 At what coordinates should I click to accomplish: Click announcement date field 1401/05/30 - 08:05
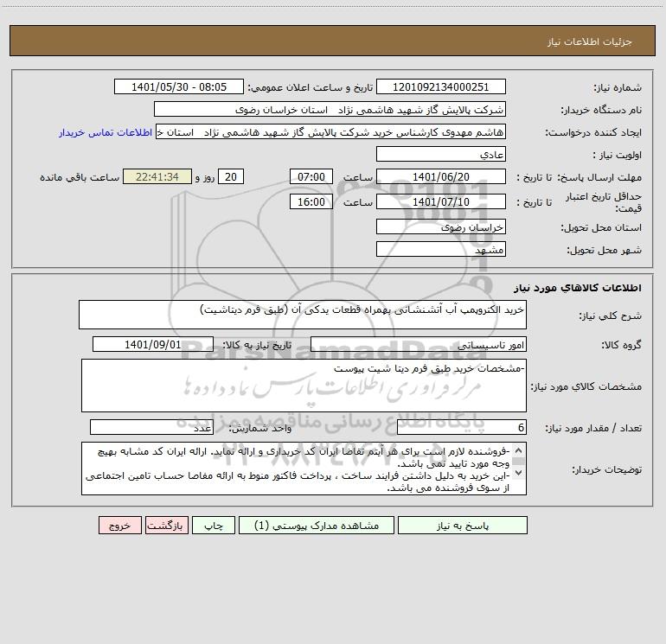pyautogui.click(x=179, y=87)
